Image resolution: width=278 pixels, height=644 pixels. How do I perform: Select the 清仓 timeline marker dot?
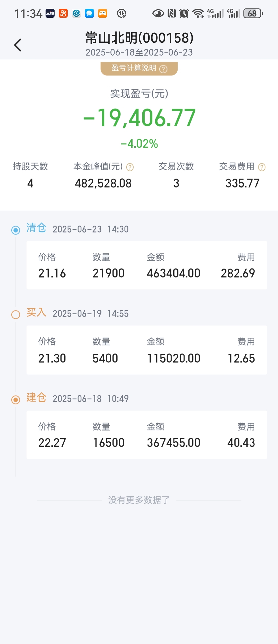click(x=16, y=230)
